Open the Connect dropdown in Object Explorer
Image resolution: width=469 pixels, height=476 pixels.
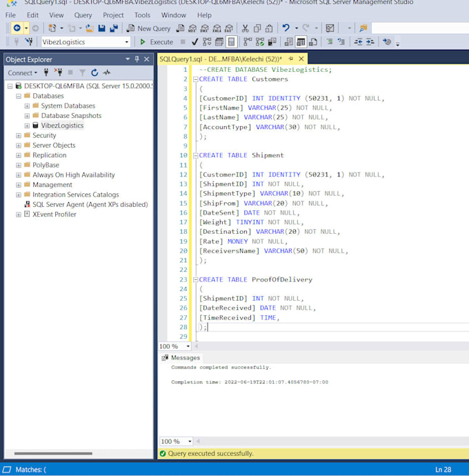[x=23, y=73]
